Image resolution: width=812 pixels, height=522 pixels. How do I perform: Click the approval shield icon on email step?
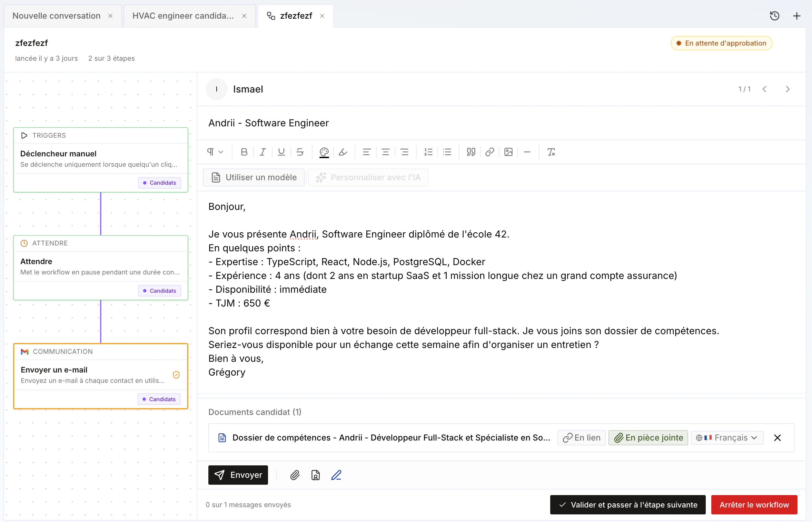point(176,375)
